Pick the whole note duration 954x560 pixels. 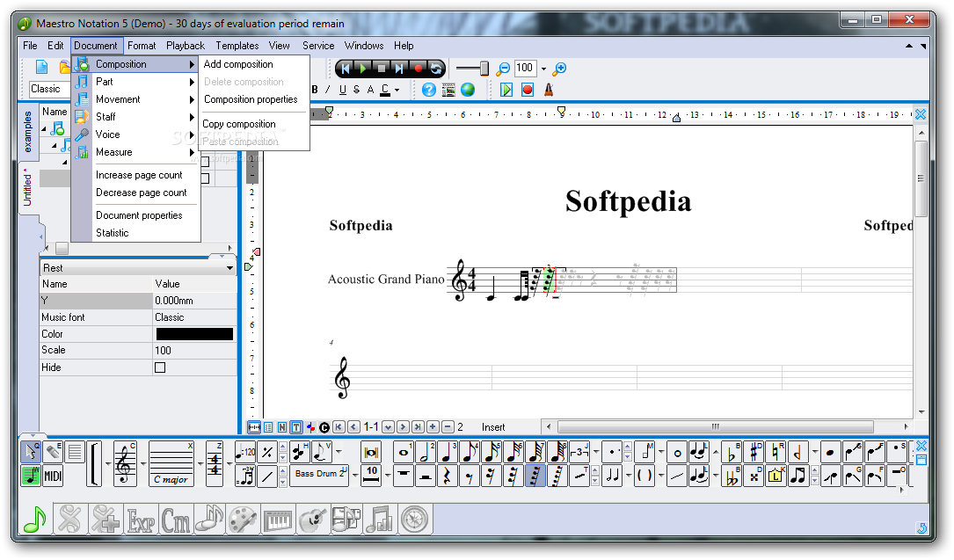pyautogui.click(x=403, y=452)
